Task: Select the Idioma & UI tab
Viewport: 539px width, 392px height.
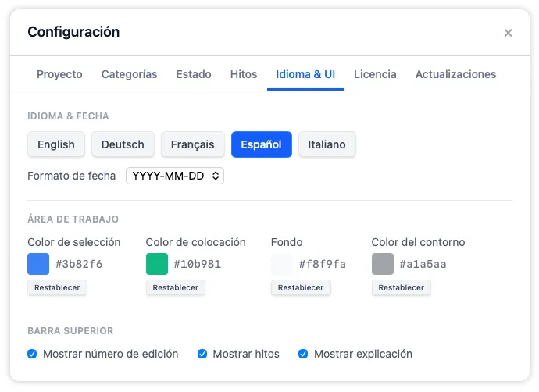Action: point(305,74)
